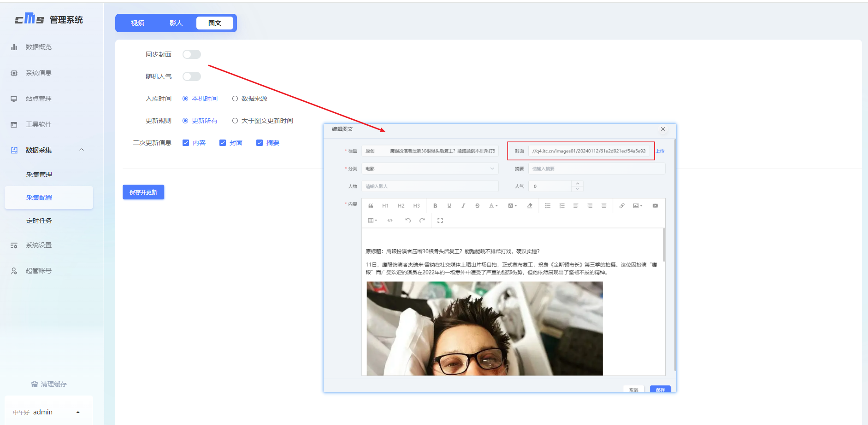View source code in the editor
The width and height of the screenshot is (868, 425).
coord(390,221)
